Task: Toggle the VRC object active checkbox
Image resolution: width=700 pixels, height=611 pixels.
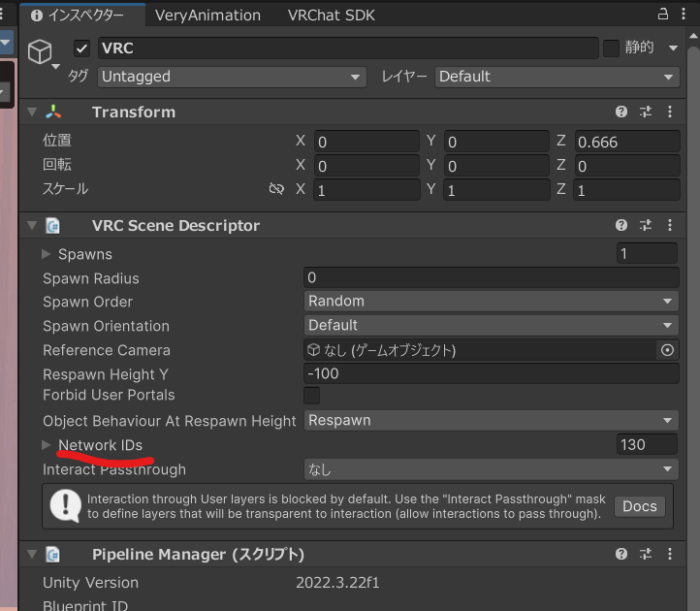Action: (82, 48)
